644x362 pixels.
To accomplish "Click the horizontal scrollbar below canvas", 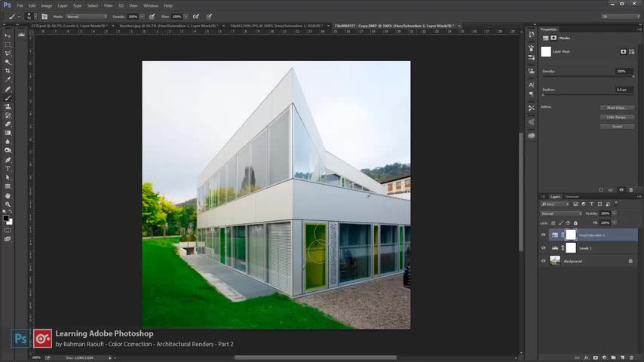I will tap(315, 357).
